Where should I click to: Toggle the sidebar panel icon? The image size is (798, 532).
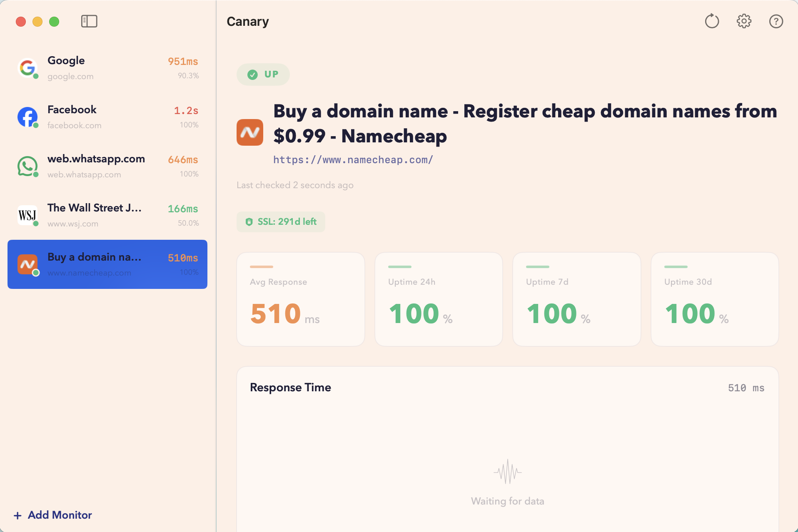89,21
